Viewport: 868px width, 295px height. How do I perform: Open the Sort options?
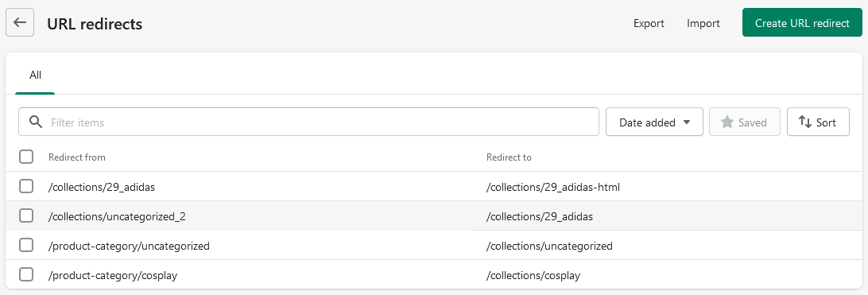[818, 122]
